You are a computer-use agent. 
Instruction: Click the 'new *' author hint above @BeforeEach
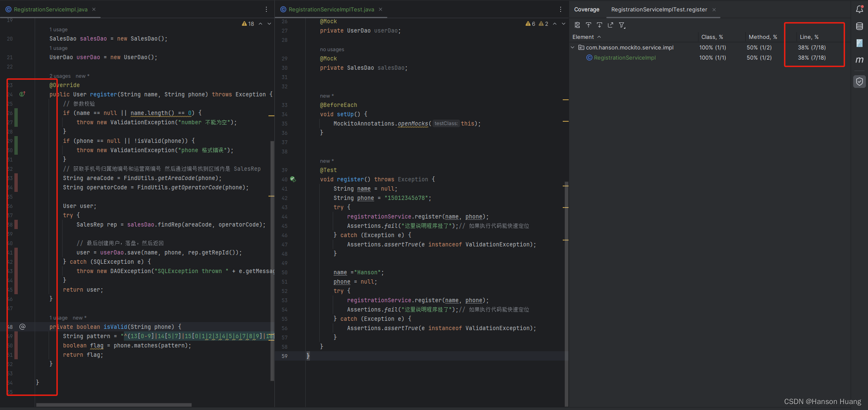point(327,96)
